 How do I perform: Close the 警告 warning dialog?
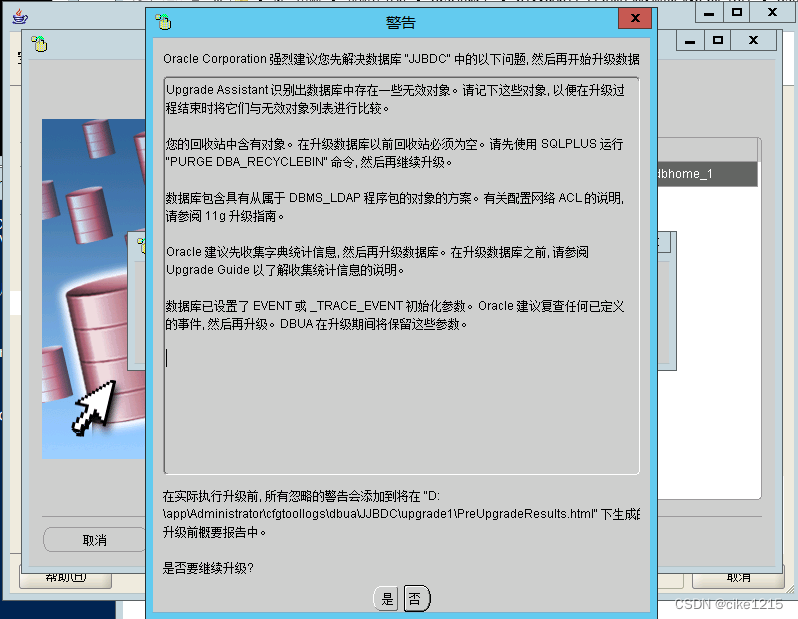pyautogui.click(x=635, y=18)
